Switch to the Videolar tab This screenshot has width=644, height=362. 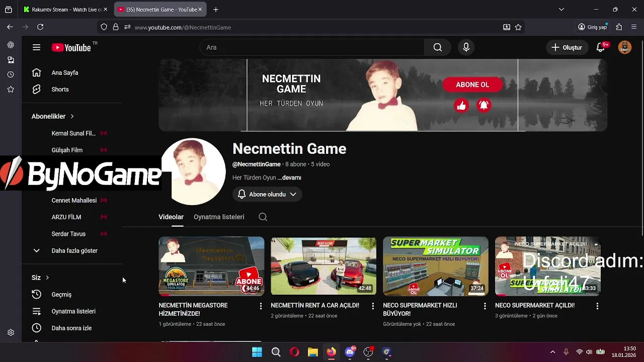(171, 217)
